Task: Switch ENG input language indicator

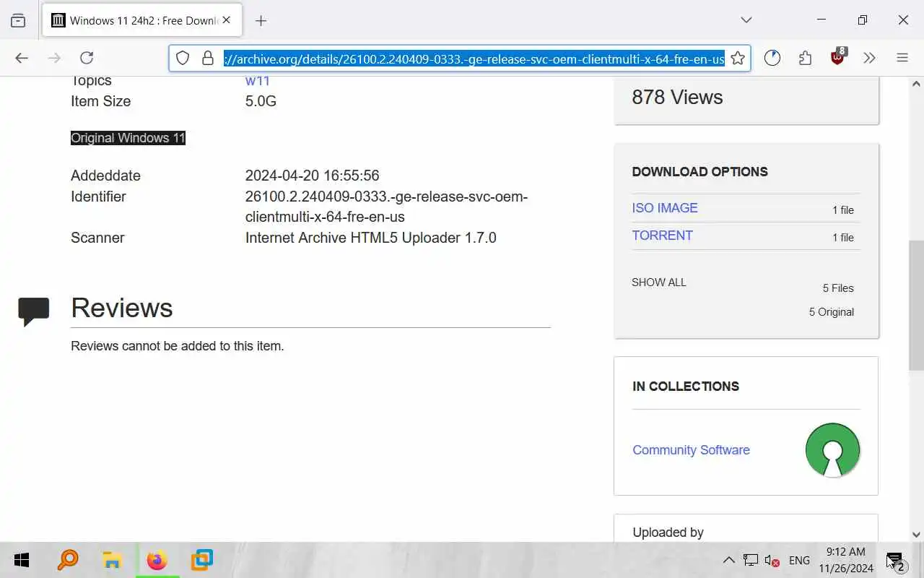Action: tap(799, 561)
